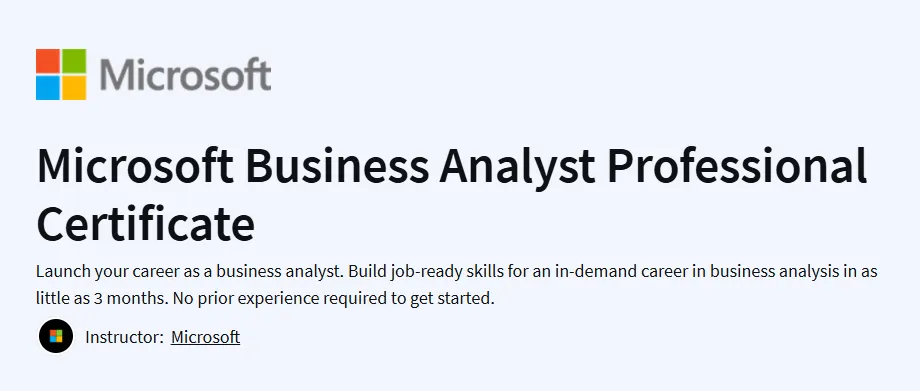Click the yellow square of Microsoft logo
This screenshot has height=391, width=920.
(x=74, y=88)
